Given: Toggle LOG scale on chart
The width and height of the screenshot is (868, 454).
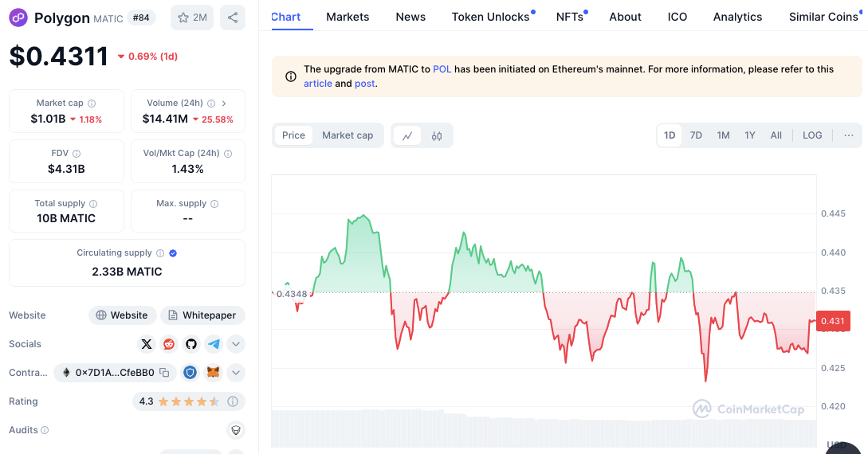Looking at the screenshot, I should pyautogui.click(x=812, y=135).
